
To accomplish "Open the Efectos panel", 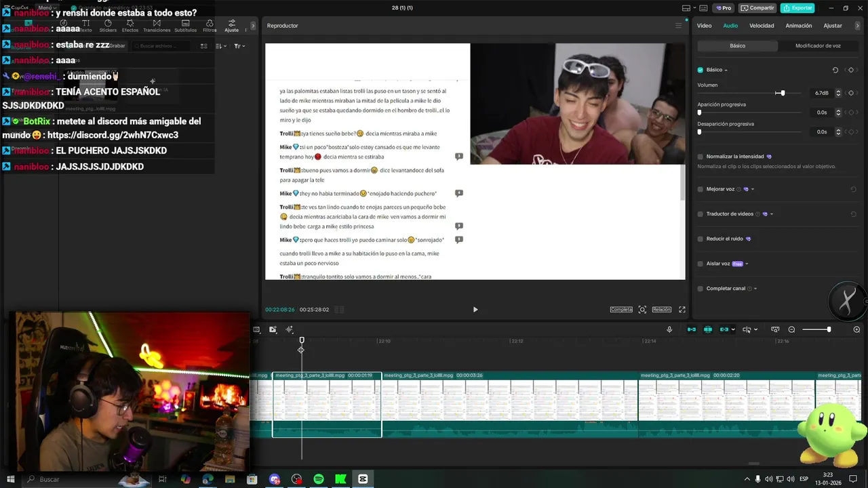I will tap(130, 26).
